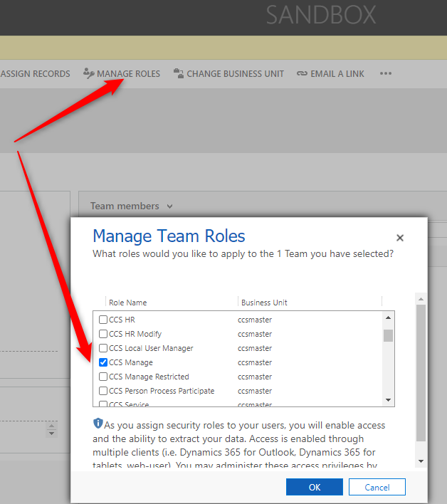Check the CCS HR role checkbox
The width and height of the screenshot is (447, 504).
[x=103, y=320]
